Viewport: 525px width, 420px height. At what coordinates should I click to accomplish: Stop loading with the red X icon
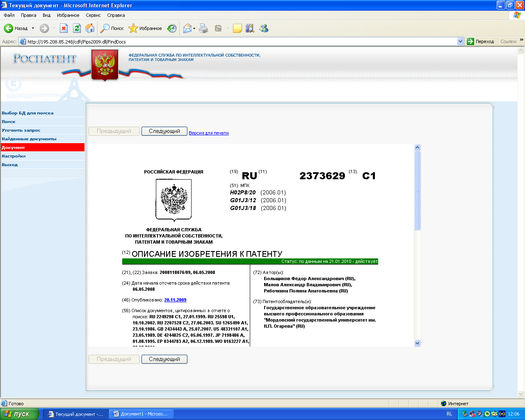pyautogui.click(x=64, y=28)
